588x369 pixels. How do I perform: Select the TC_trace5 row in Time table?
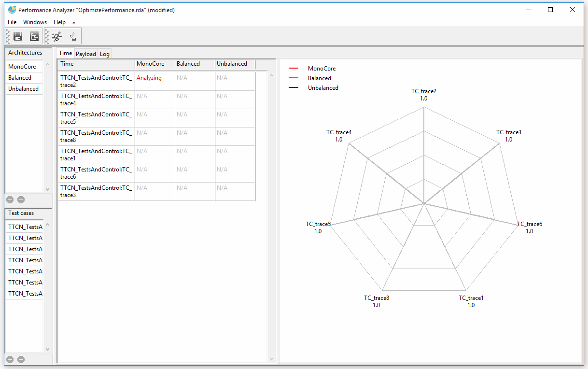coord(96,118)
